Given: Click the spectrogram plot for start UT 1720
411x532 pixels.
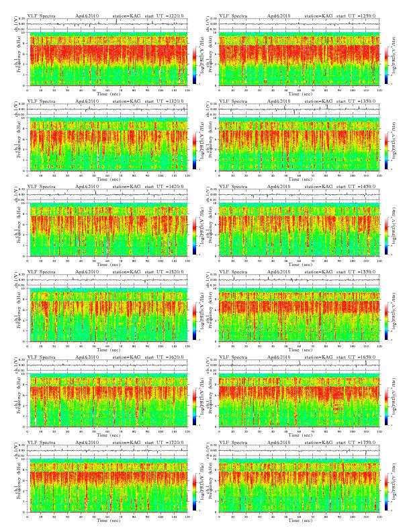Looking at the screenshot, I should coord(107,486).
